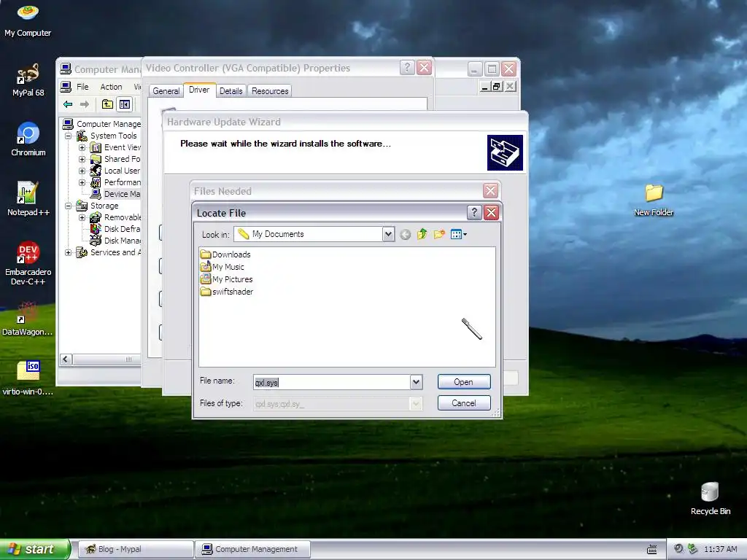
Task: Click the clock showing 11:37 AM
Action: click(720, 549)
